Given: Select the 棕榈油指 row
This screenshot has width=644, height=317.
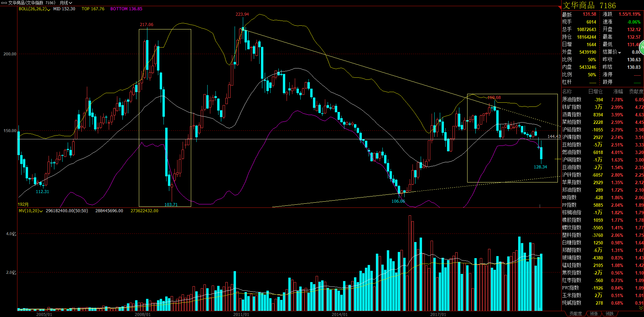Looking at the screenshot, I should tap(603, 213).
